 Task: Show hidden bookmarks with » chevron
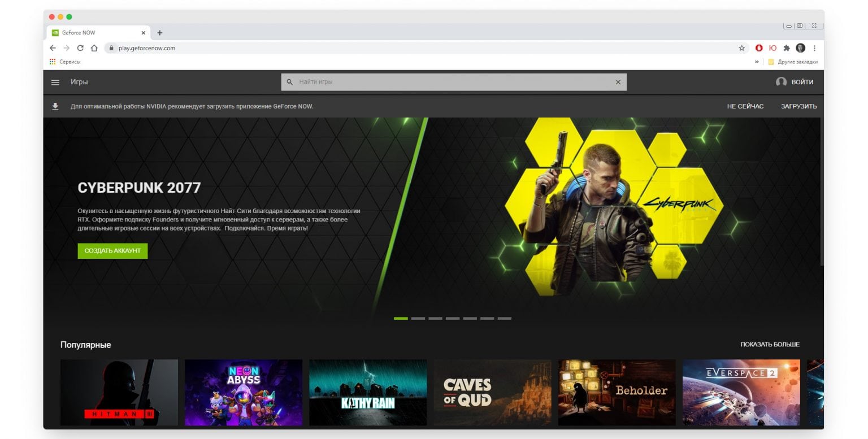pyautogui.click(x=757, y=62)
